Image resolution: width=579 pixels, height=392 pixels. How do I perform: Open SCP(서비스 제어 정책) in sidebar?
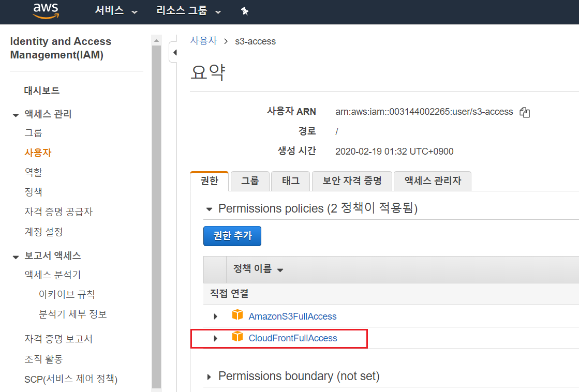[x=71, y=379]
